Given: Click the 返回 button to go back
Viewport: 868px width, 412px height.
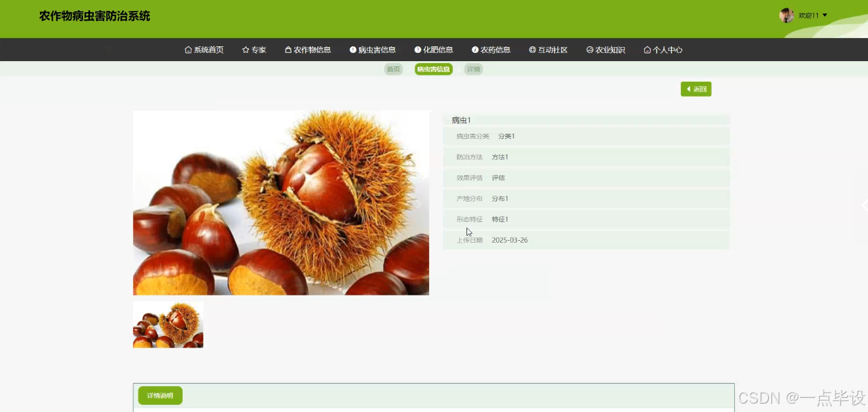Looking at the screenshot, I should (x=696, y=89).
